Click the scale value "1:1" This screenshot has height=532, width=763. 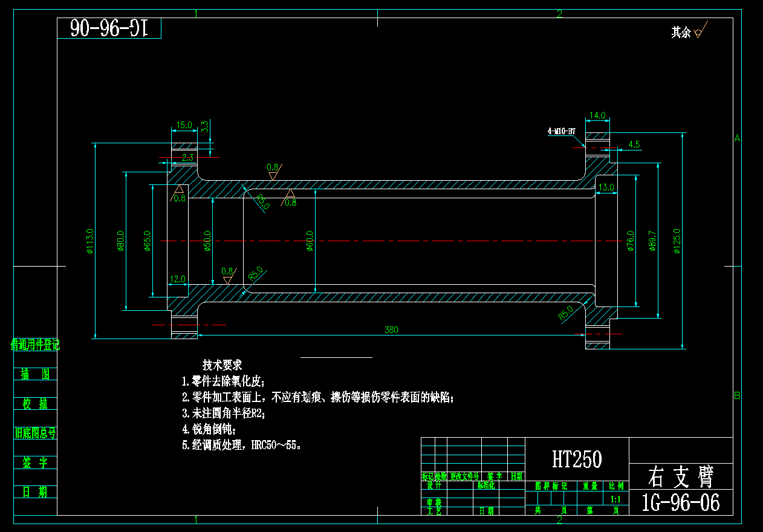tap(616, 500)
